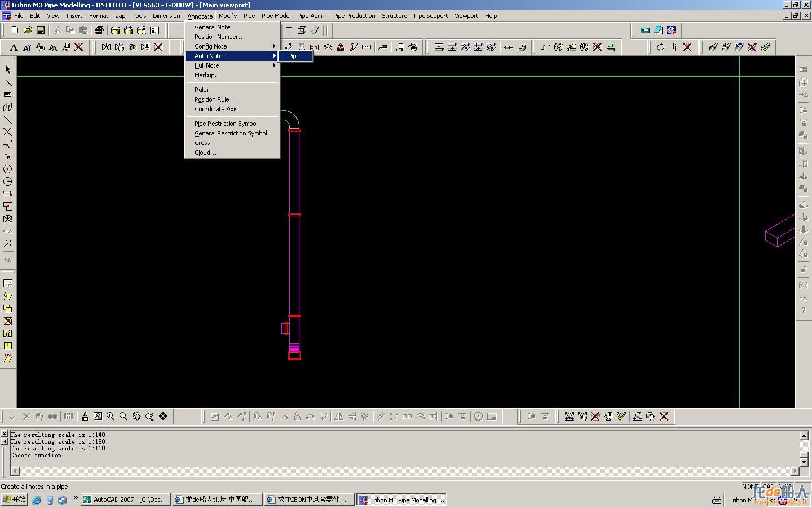This screenshot has width=812, height=508.
Task: Click the Save floppy disk icon
Action: 41,30
